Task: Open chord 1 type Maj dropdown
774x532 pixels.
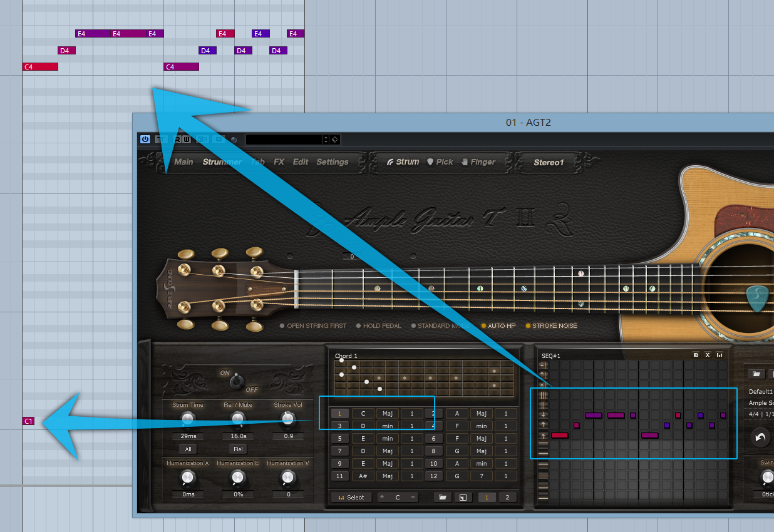Action: tap(387, 413)
